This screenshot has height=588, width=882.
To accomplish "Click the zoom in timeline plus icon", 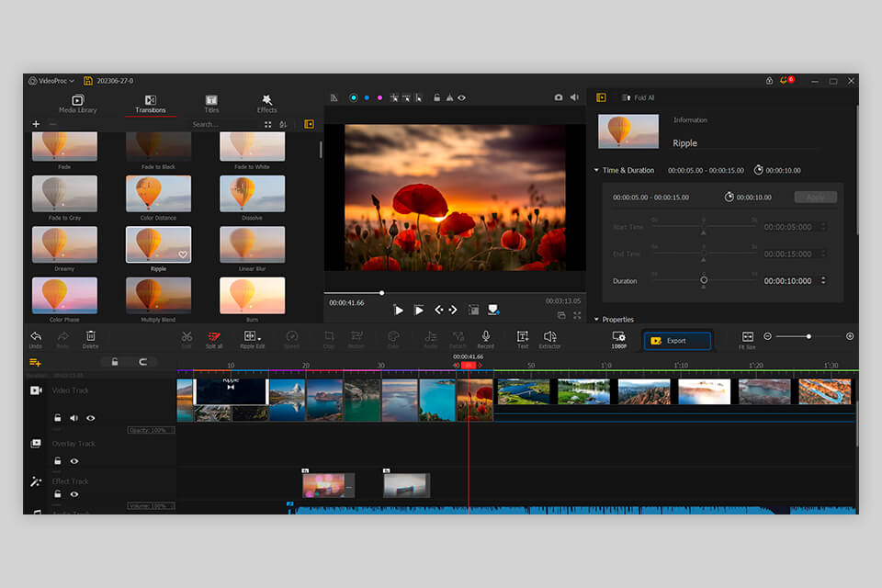I will [850, 336].
